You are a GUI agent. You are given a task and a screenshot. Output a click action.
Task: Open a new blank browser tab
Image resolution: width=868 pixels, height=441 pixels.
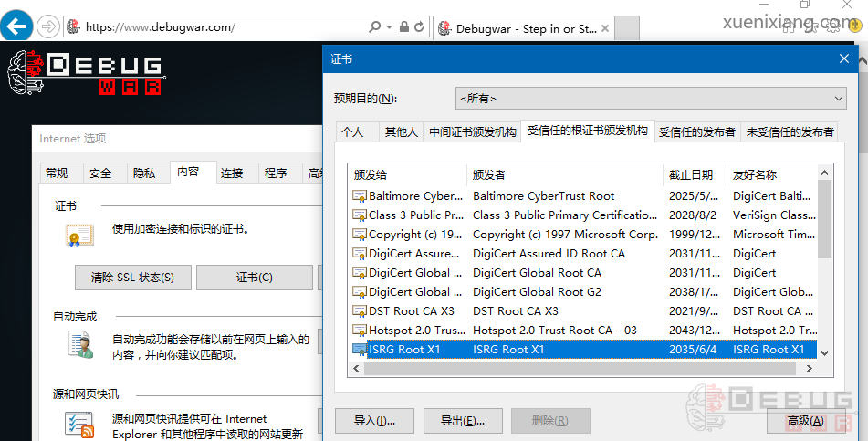627,27
